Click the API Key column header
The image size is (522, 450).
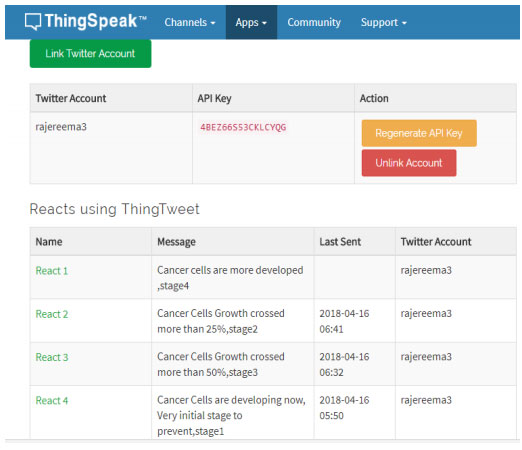[x=214, y=99]
